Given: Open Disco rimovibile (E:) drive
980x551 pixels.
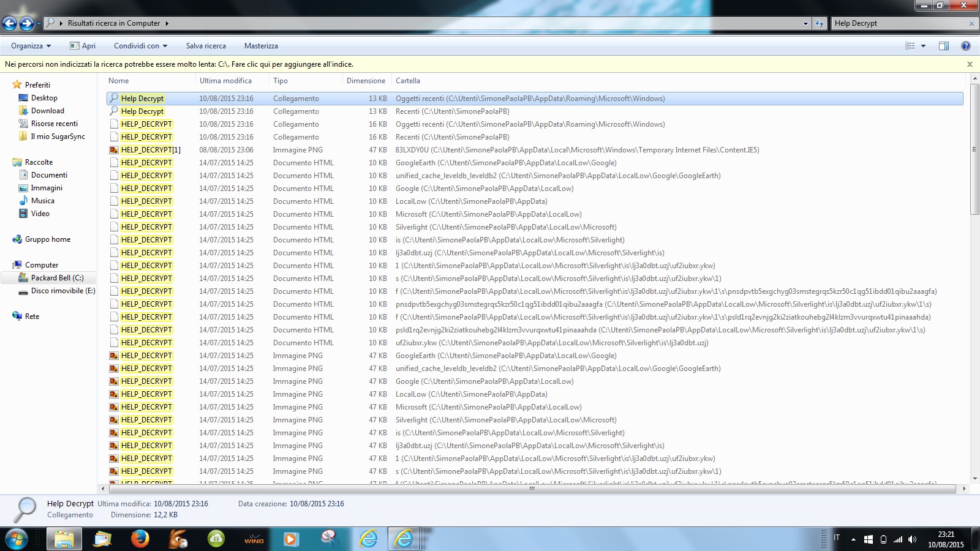Looking at the screenshot, I should 63,291.
